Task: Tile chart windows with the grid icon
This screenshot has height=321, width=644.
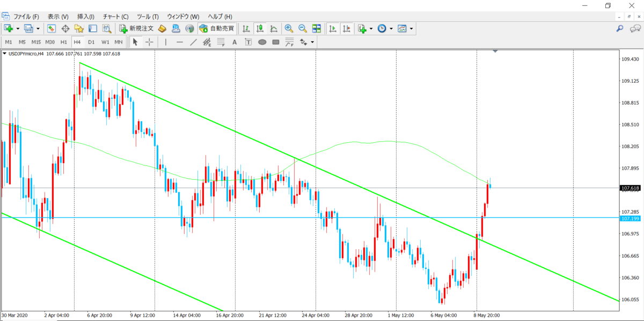Action: coord(316,28)
